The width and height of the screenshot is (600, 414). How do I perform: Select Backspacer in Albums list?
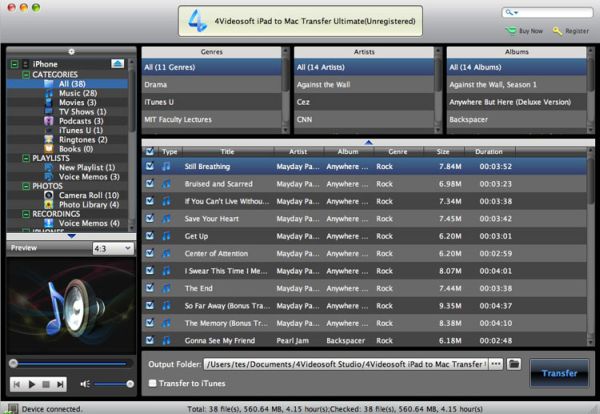click(517, 119)
